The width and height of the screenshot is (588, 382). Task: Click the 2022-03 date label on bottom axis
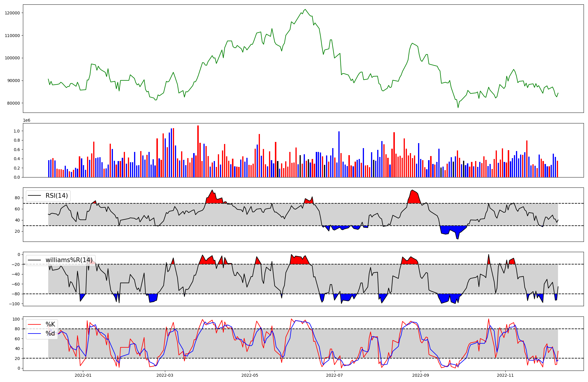(165, 375)
